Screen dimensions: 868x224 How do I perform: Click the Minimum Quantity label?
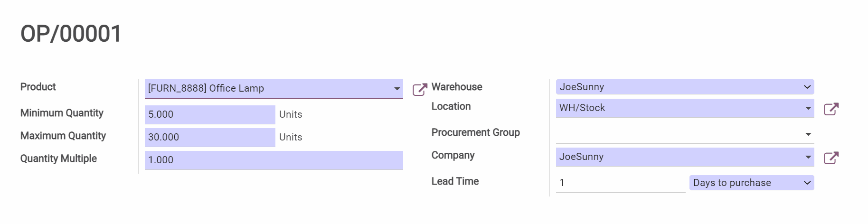tap(62, 113)
